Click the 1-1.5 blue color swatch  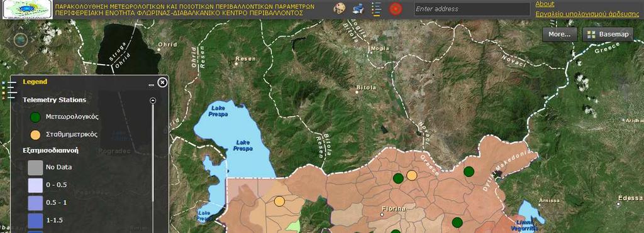(35, 220)
